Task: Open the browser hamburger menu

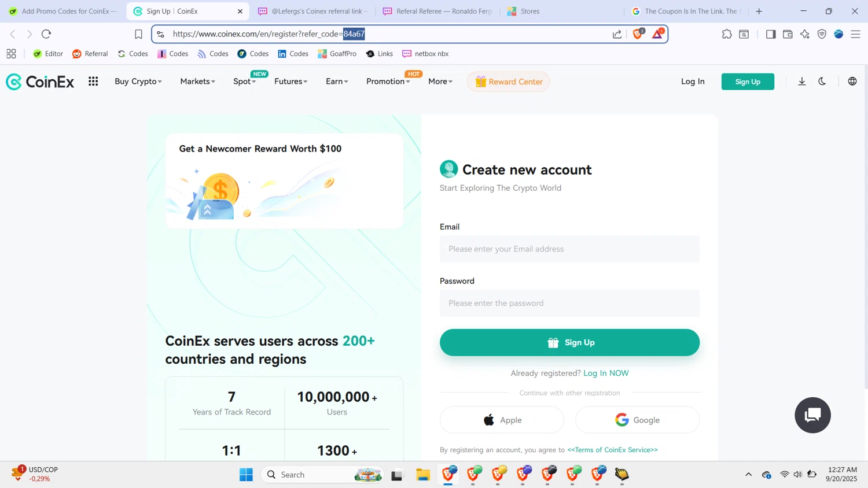Action: click(x=855, y=34)
